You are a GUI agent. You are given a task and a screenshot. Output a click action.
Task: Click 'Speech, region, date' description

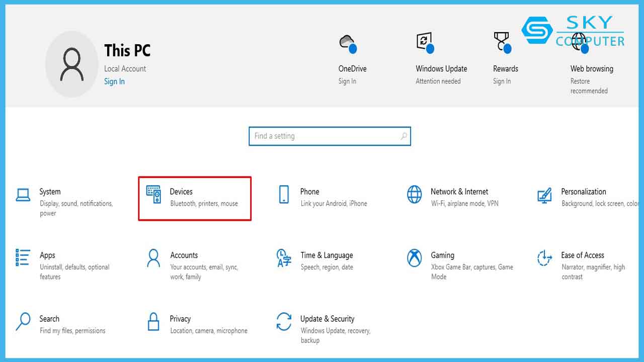pyautogui.click(x=327, y=267)
